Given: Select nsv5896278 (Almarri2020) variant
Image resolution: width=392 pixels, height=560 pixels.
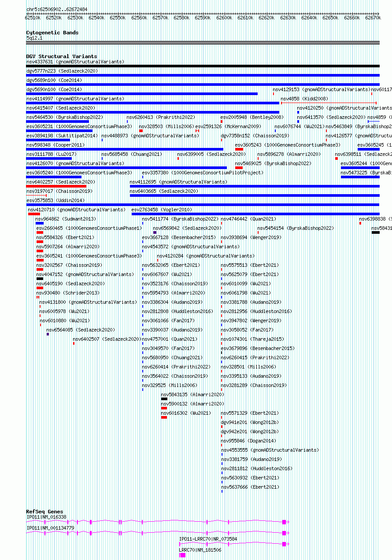Looking at the screenshot, I should [289, 154].
